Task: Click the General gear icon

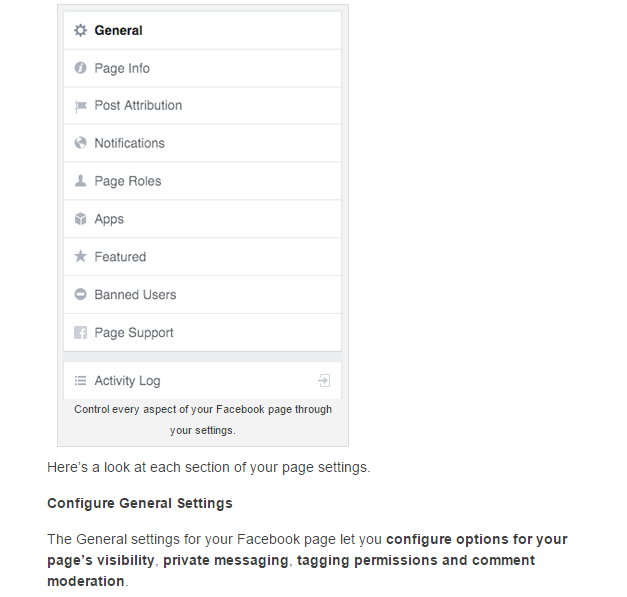Action: 81,30
